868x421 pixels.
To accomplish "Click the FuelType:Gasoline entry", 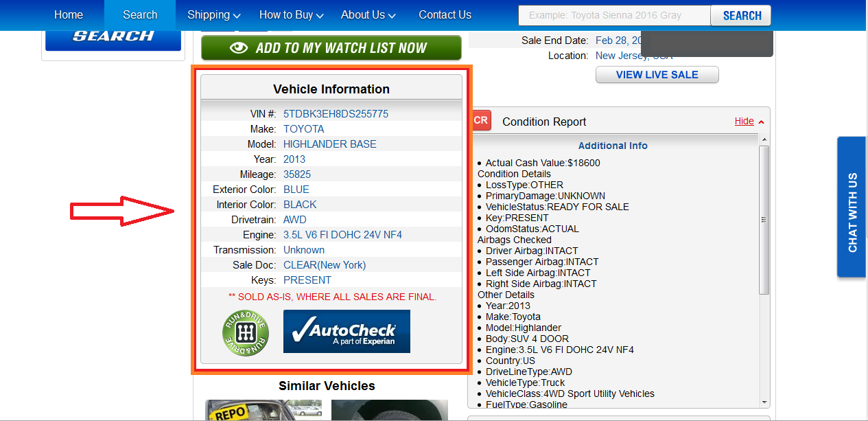I will [526, 405].
